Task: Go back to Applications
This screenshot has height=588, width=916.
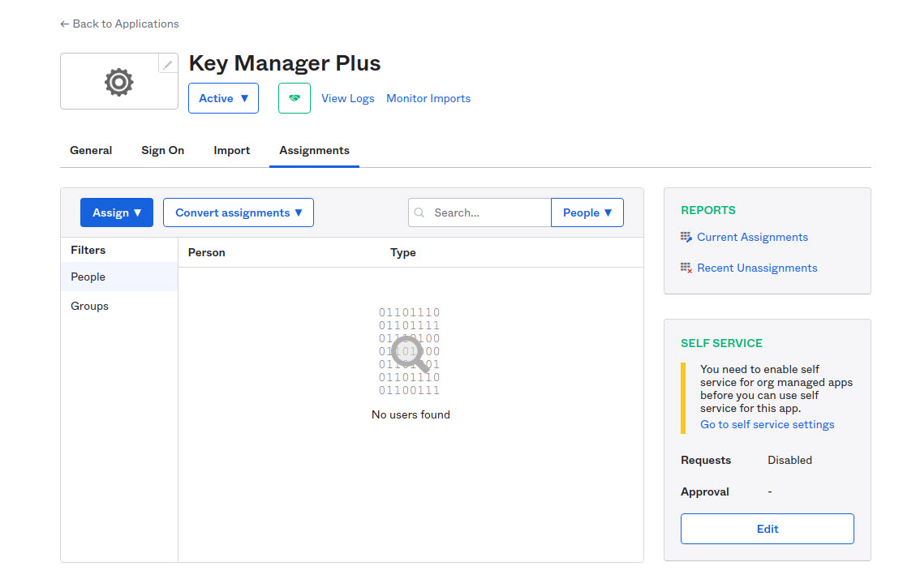Action: coord(120,24)
